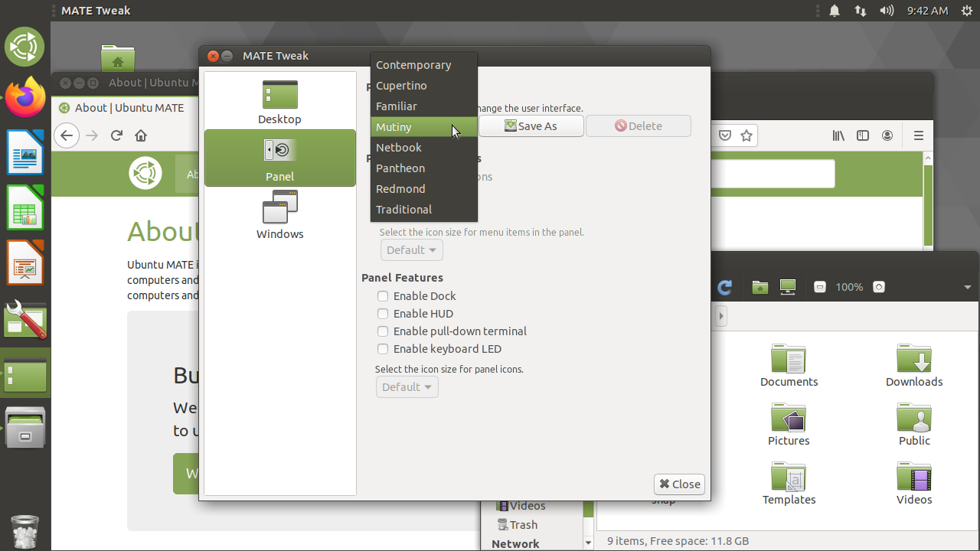
Task: Open the Firefox account icon
Action: coord(887,135)
